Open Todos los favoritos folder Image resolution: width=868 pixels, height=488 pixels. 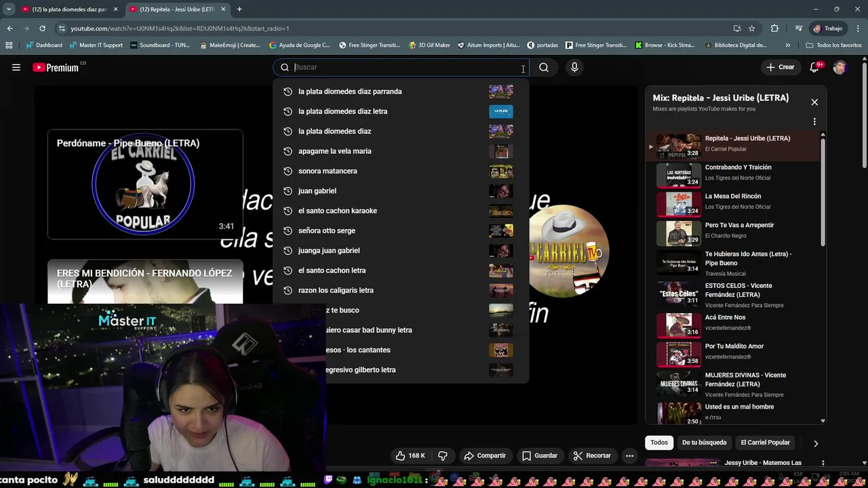pos(833,45)
